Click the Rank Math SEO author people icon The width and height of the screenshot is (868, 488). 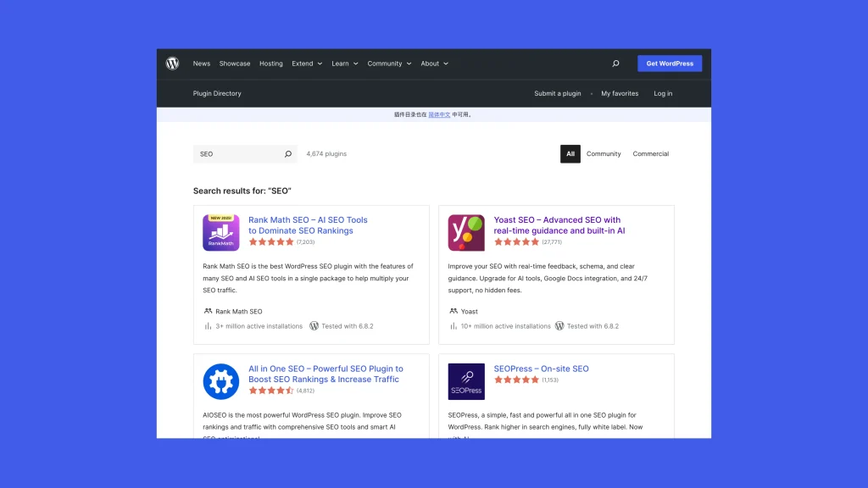[x=208, y=311]
